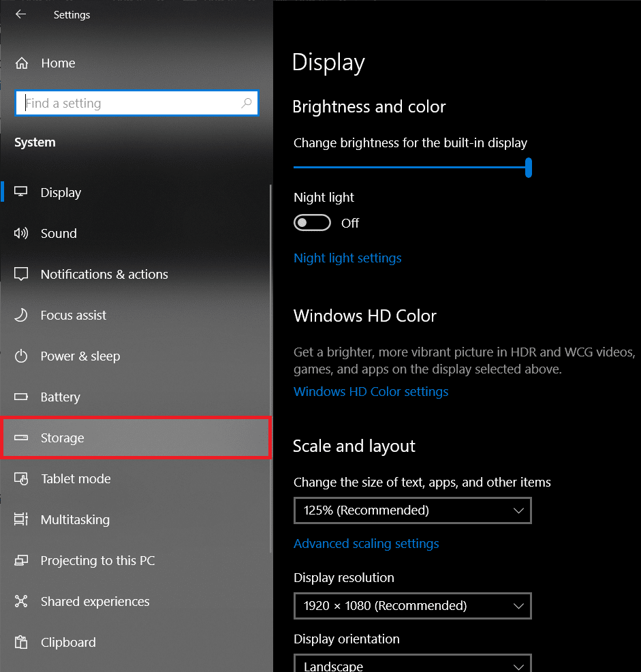
Task: Click the Find a setting field
Action: coord(129,104)
